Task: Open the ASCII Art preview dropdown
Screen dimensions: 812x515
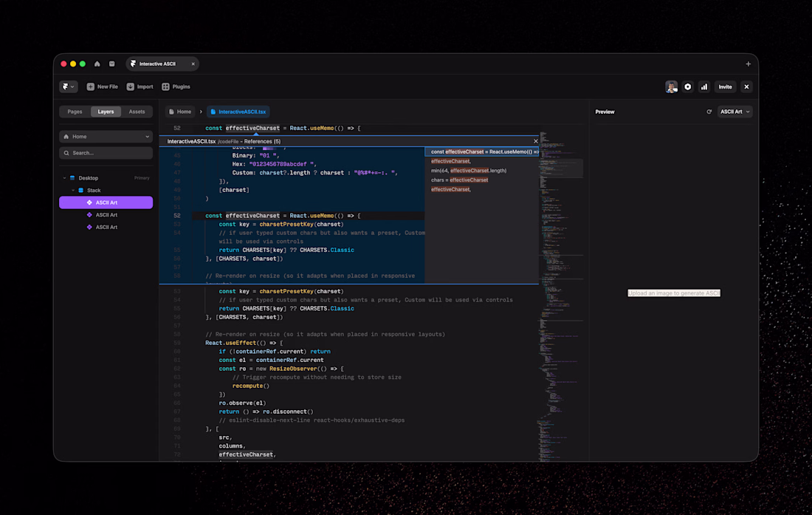Action: tap(734, 112)
